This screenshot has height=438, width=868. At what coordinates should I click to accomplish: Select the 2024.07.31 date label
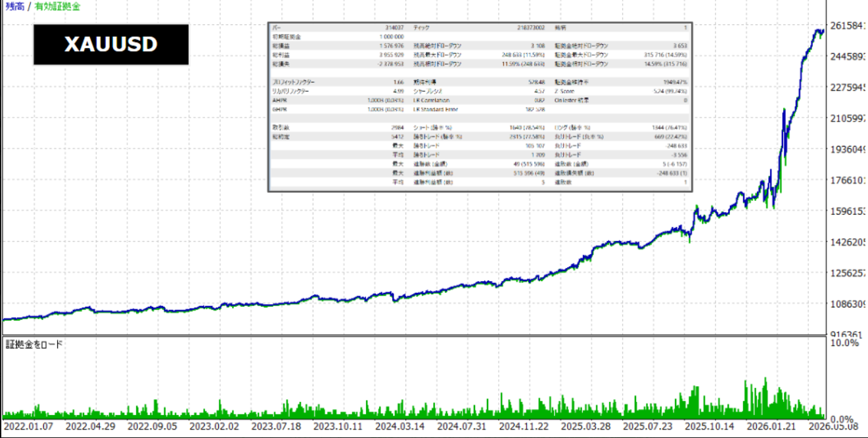[463, 426]
